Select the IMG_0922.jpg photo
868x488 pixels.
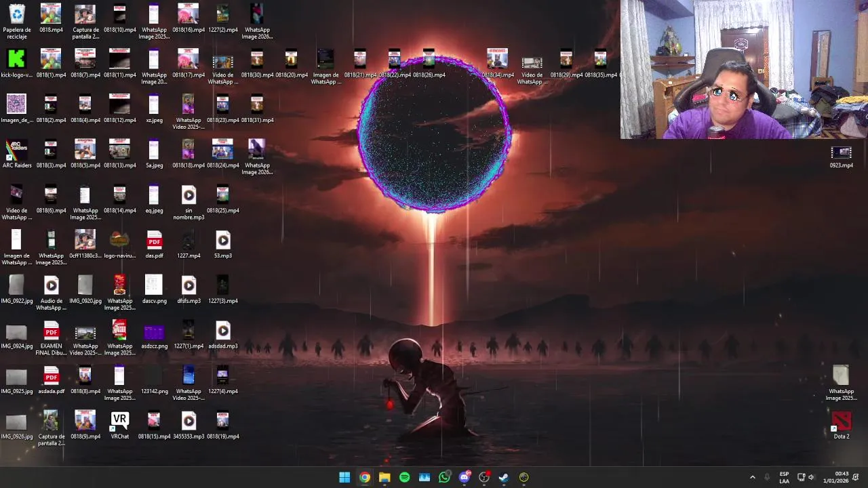coord(16,289)
